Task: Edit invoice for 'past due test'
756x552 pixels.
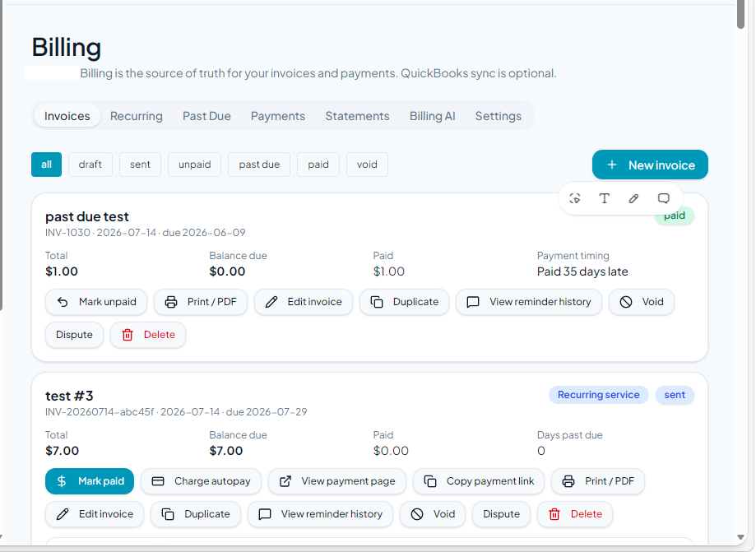Action: 304,302
